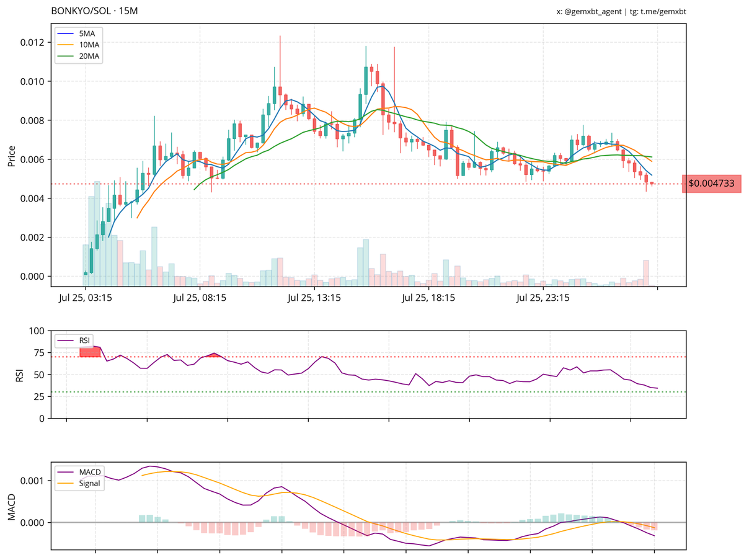Viewport: 744px width, 560px height.
Task: Click the 75 tick on RSI axis
Action: (x=40, y=353)
